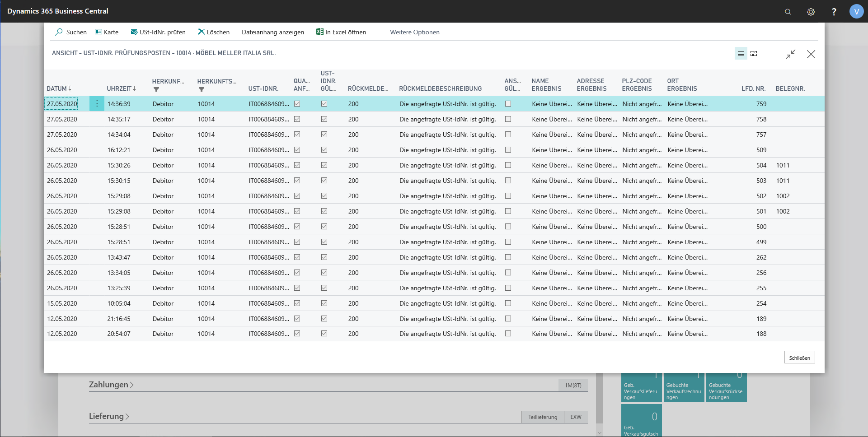Open the global search icon in header
Viewport: 868px width, 437px height.
coord(788,12)
